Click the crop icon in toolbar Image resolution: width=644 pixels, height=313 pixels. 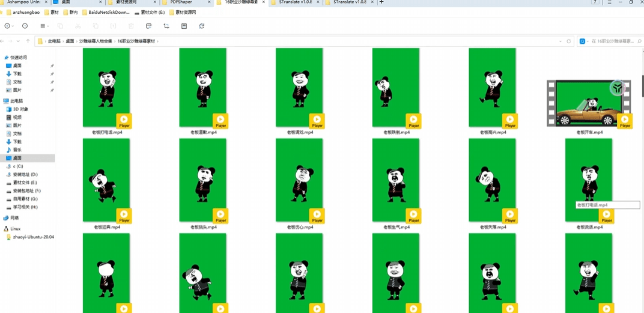click(x=166, y=26)
